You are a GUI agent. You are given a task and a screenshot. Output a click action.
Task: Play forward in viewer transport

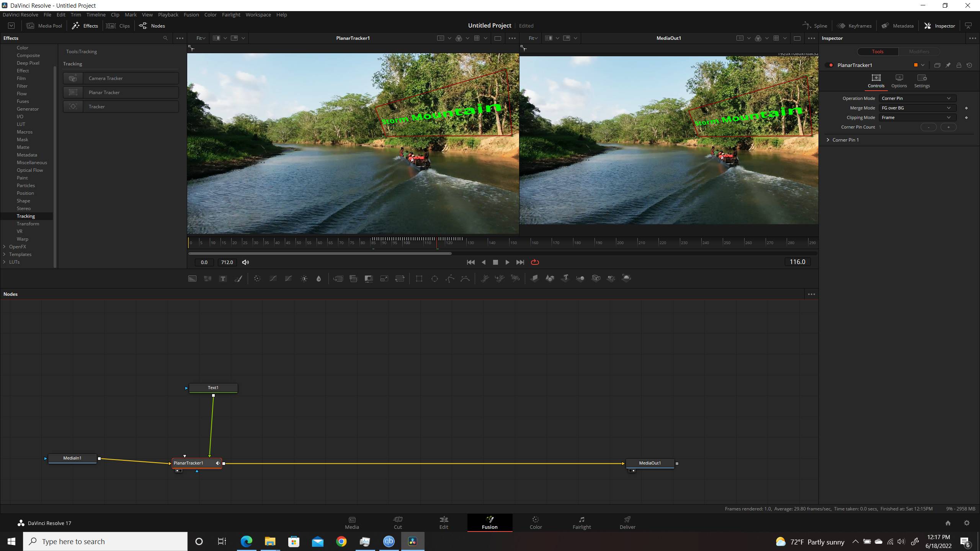click(x=507, y=262)
